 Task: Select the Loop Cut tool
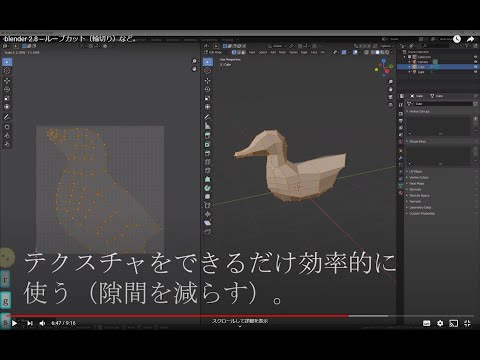click(x=207, y=162)
